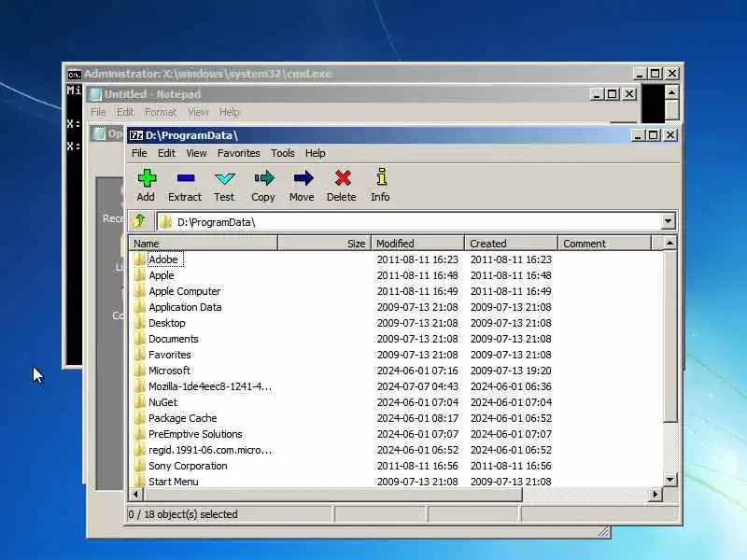Sort by the Modified column header

pyautogui.click(x=417, y=244)
